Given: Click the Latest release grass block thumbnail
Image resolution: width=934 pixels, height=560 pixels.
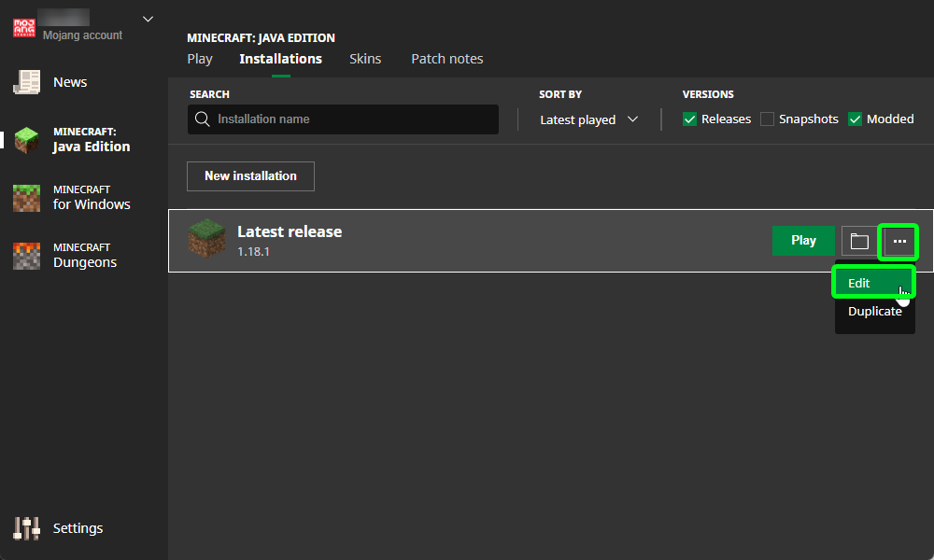Looking at the screenshot, I should click(x=206, y=239).
